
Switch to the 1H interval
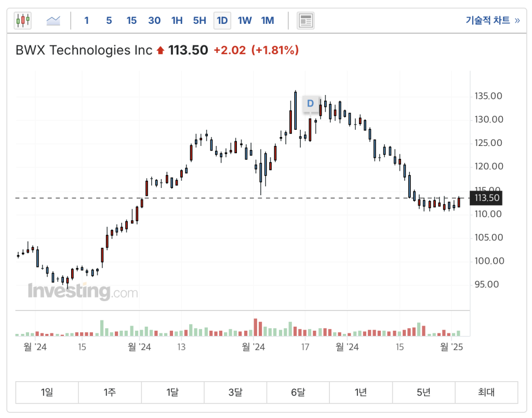coord(177,21)
